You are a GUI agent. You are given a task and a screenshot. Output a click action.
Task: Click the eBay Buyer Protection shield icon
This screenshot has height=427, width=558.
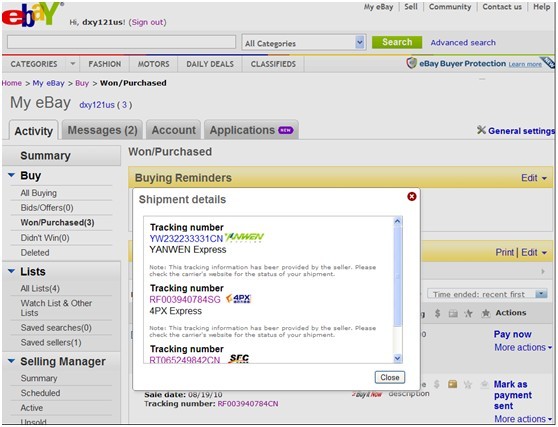tap(411, 63)
